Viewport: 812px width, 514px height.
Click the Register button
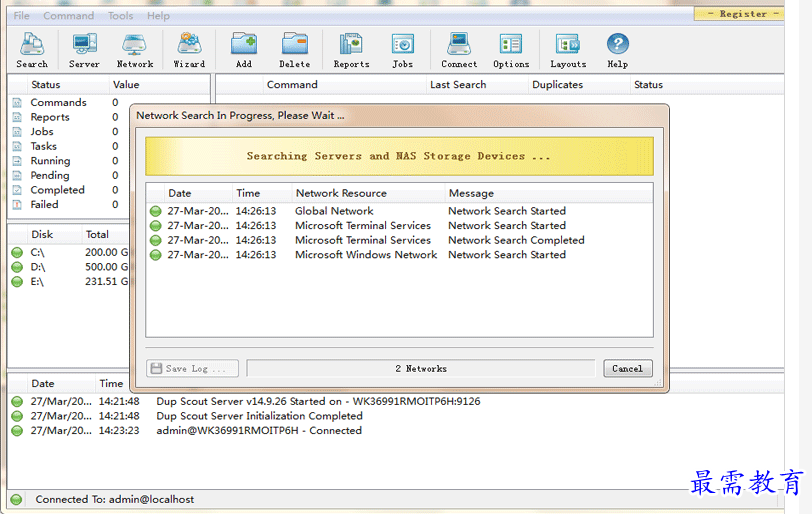coord(744,14)
